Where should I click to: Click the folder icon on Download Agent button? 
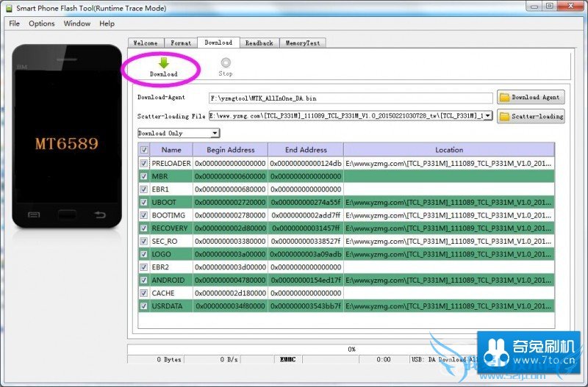click(505, 98)
